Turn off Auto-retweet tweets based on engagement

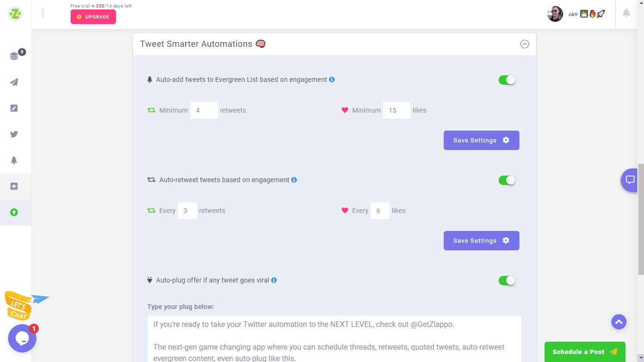(x=507, y=180)
